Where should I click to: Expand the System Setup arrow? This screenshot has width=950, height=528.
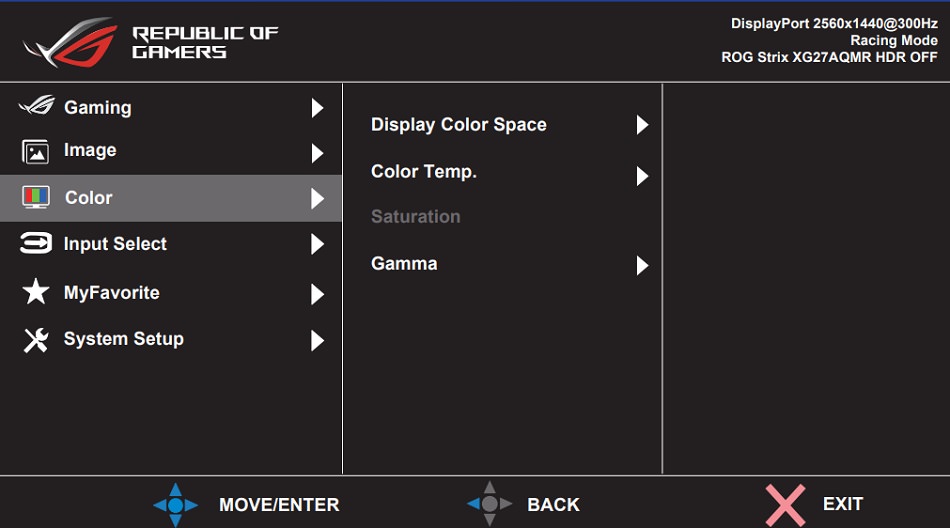click(x=317, y=340)
